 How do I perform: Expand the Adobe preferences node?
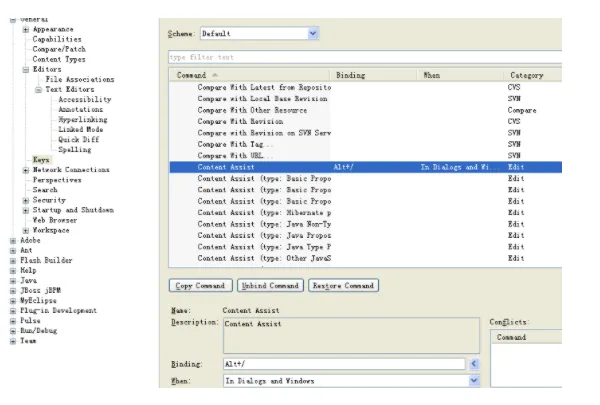click(13, 241)
